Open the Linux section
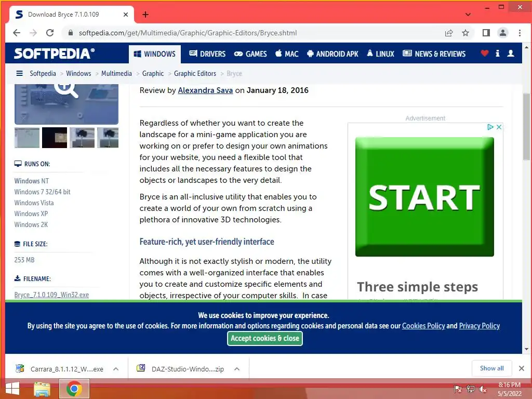 coord(380,54)
